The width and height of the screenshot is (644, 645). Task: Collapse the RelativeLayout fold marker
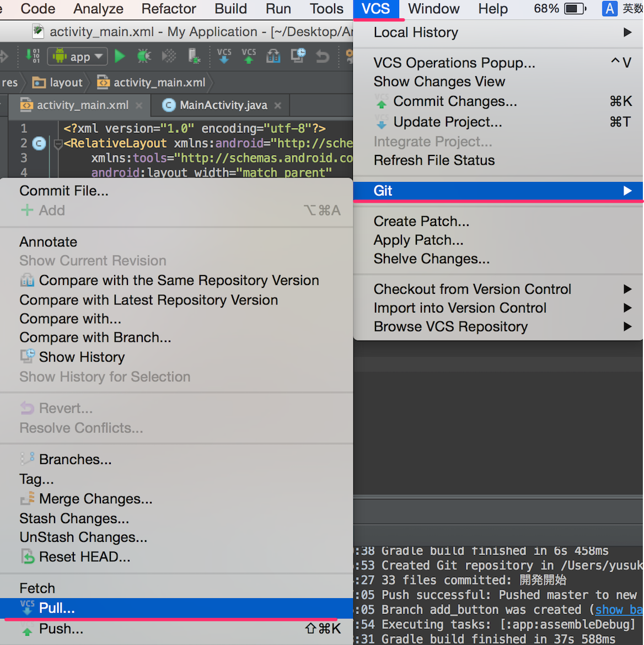pos(58,144)
